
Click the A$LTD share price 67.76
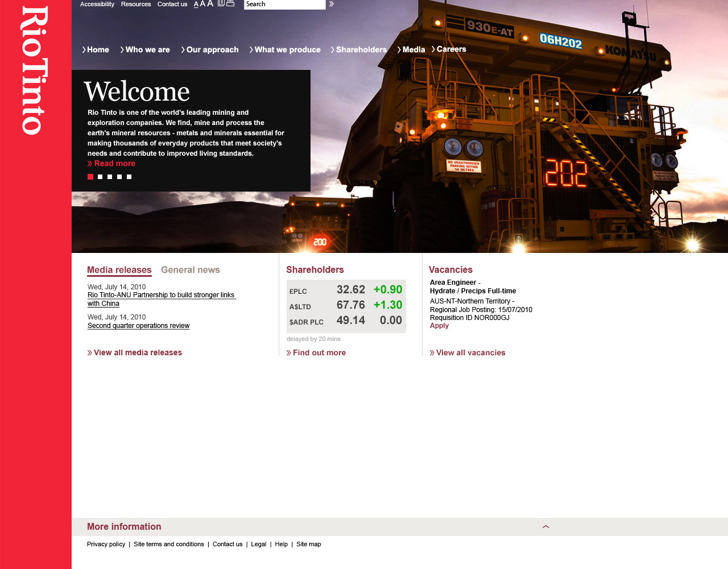[351, 305]
